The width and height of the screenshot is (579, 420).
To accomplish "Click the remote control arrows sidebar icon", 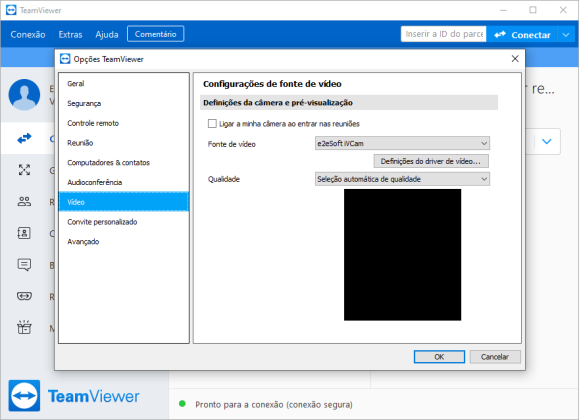I will pyautogui.click(x=24, y=138).
